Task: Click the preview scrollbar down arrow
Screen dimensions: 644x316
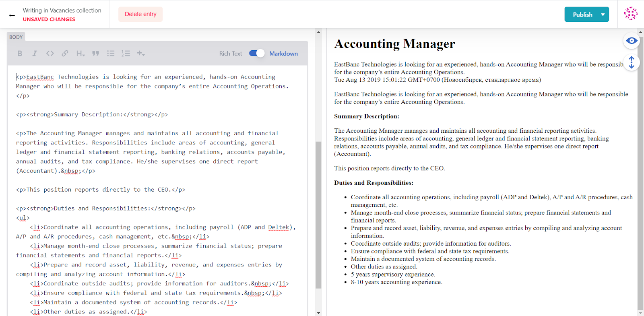Action: (x=640, y=313)
